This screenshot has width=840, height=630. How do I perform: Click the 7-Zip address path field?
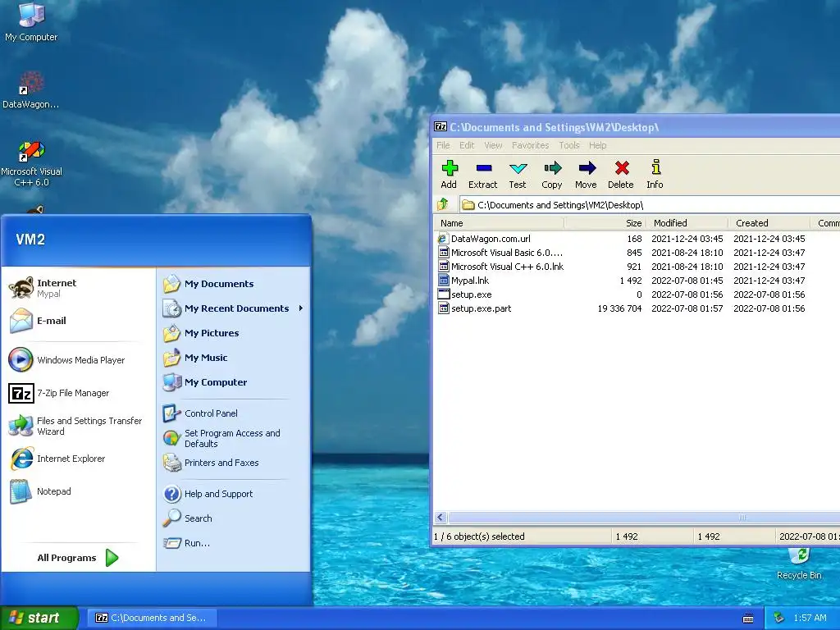(x=650, y=204)
